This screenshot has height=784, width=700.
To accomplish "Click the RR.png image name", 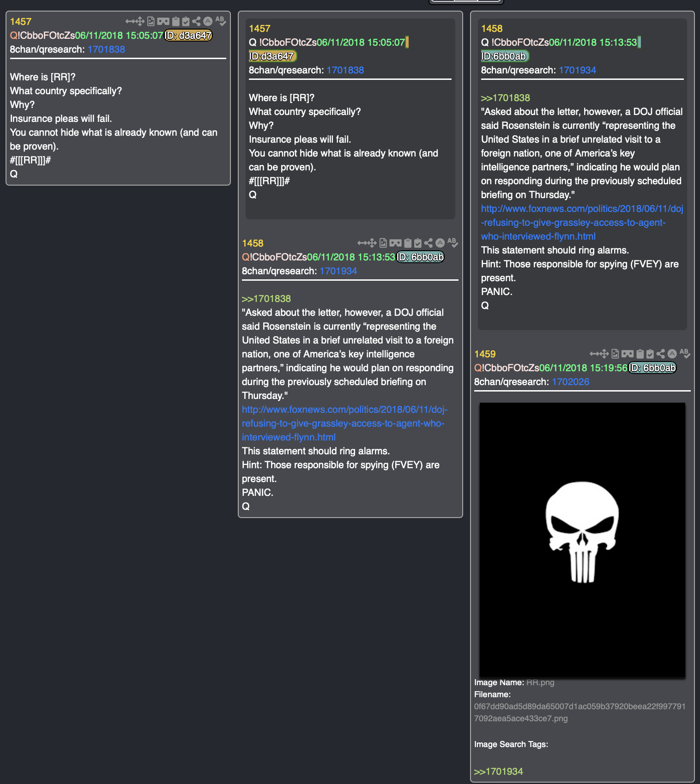I will click(540, 682).
